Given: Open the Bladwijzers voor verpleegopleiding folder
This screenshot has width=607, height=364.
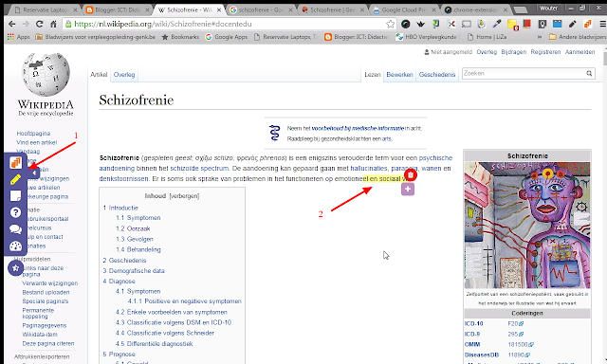Looking at the screenshot, I should coord(95,37).
